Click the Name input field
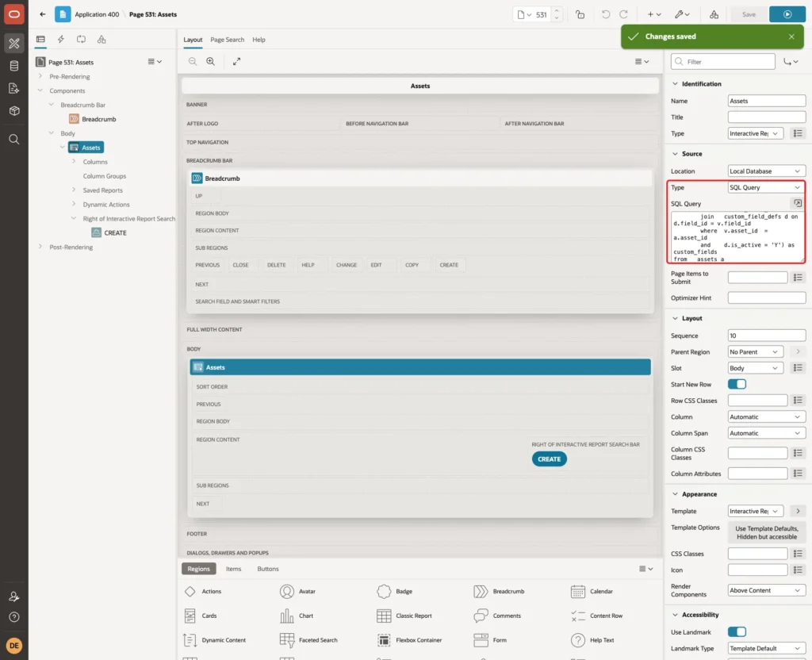Viewport: 812px width, 660px height. (767, 101)
